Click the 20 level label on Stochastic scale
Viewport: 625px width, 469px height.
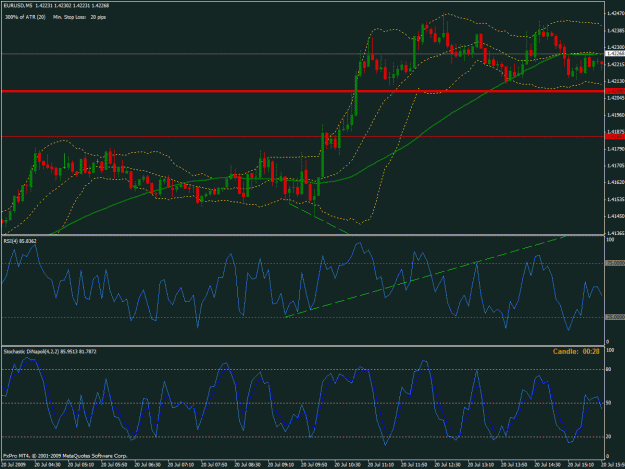[609, 437]
